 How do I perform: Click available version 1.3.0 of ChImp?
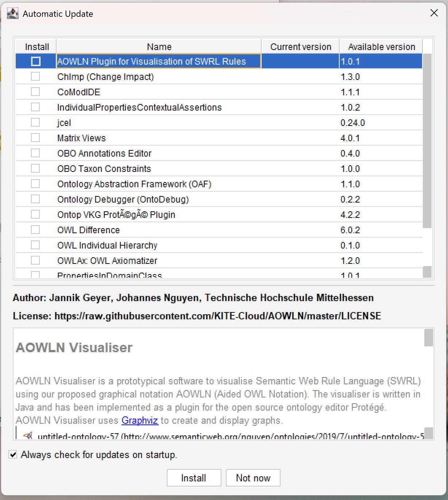click(x=350, y=77)
